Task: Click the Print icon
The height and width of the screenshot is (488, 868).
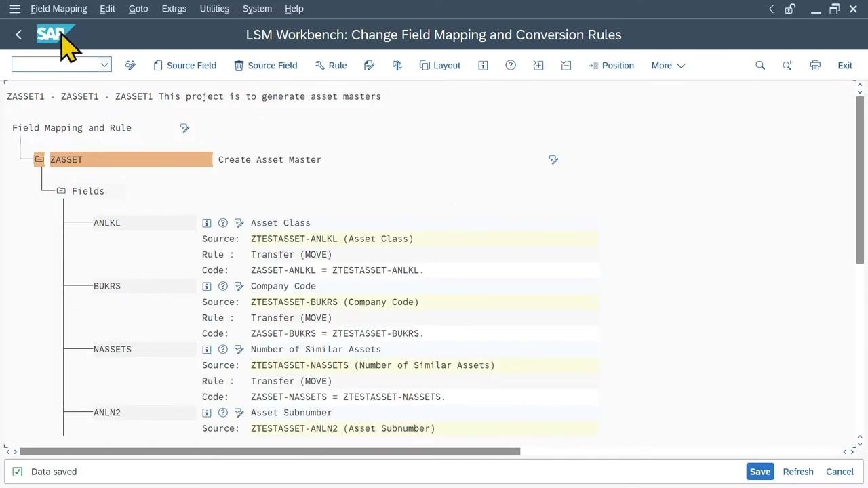Action: [815, 65]
